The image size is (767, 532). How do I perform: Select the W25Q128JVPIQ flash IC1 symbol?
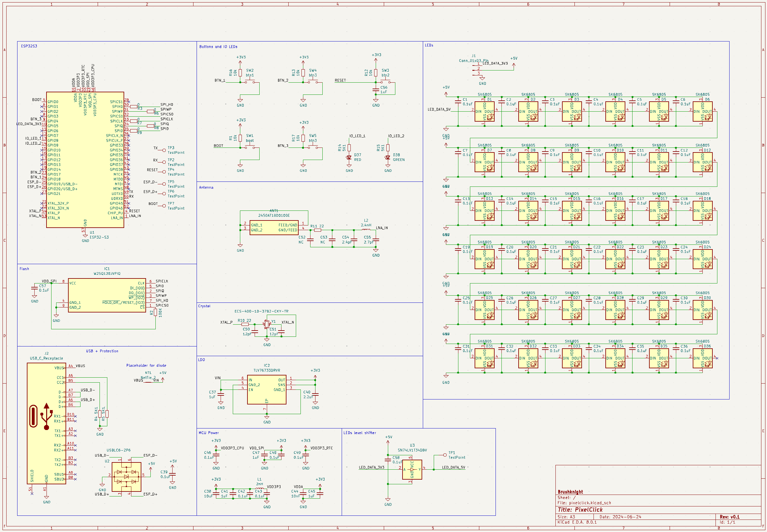(x=107, y=295)
